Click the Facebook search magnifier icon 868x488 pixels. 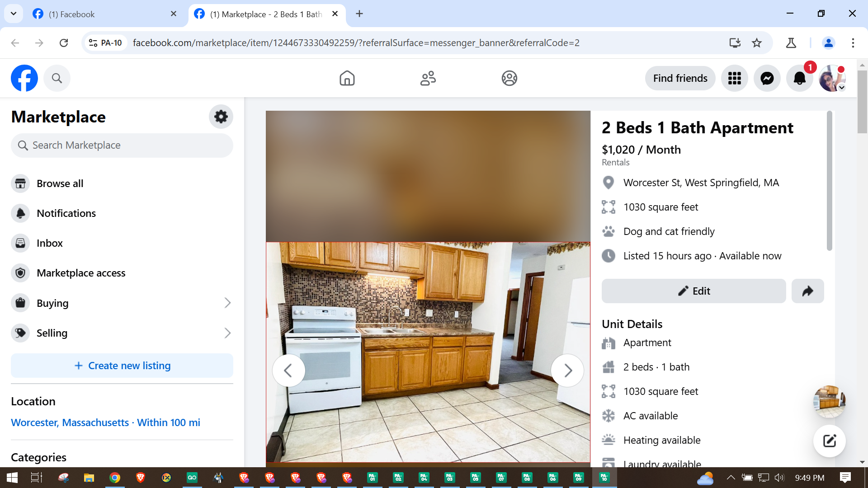pos(57,79)
